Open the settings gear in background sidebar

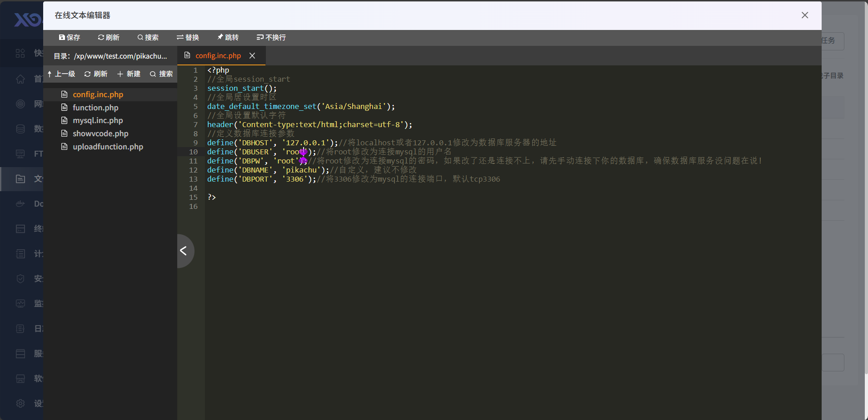tap(20, 403)
